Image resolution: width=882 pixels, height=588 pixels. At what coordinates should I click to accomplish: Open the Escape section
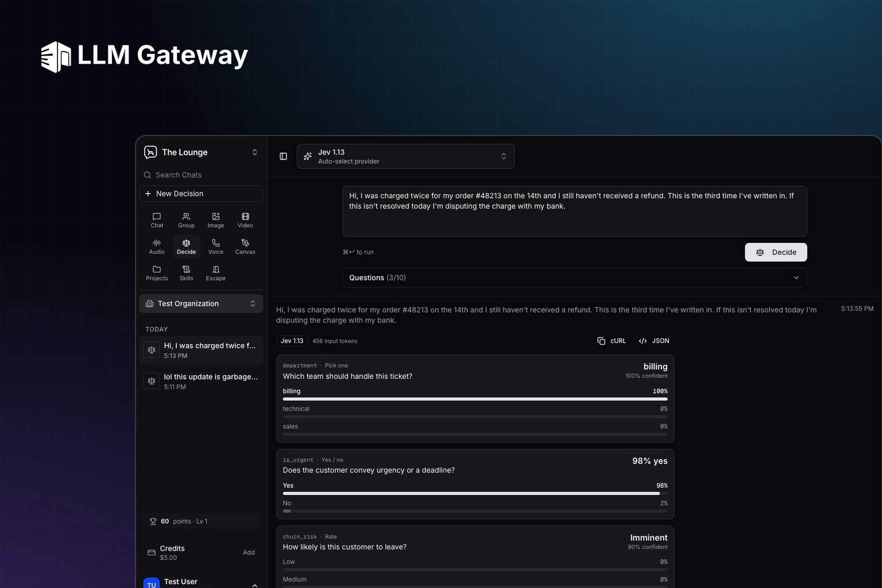216,273
